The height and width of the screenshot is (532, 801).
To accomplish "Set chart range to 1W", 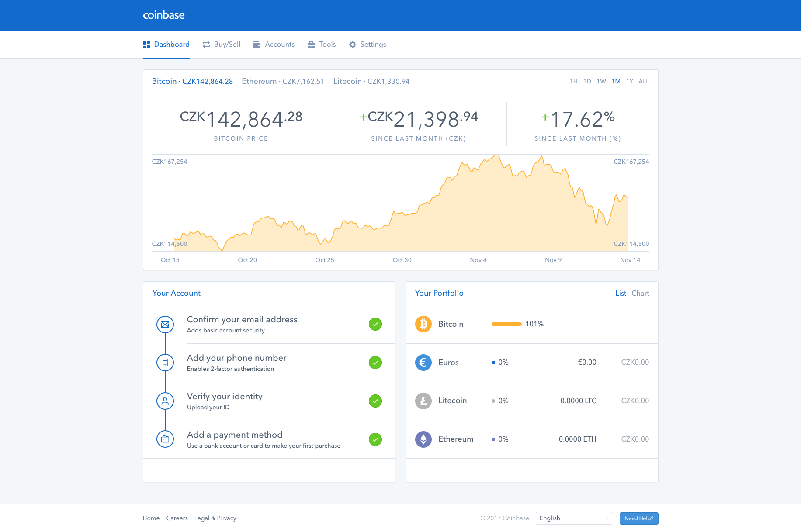I will [601, 81].
